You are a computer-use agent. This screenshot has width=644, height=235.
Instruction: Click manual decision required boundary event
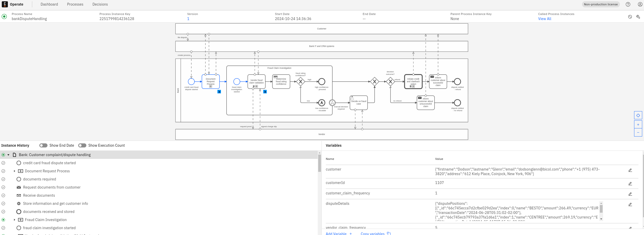click(332, 103)
